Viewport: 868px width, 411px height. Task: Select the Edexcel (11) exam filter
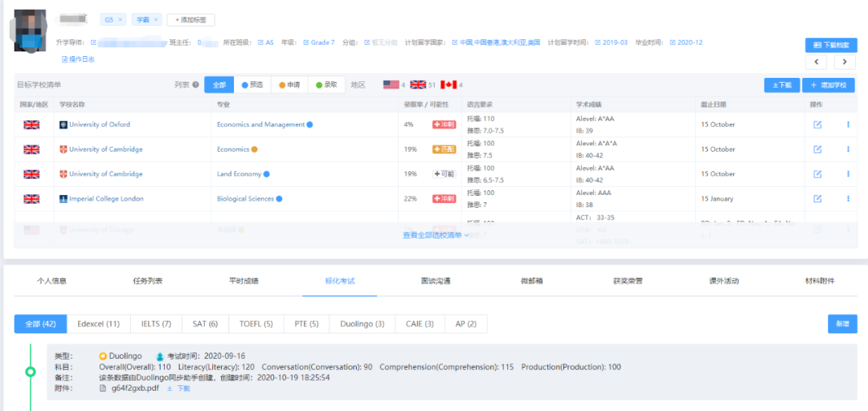coord(99,324)
